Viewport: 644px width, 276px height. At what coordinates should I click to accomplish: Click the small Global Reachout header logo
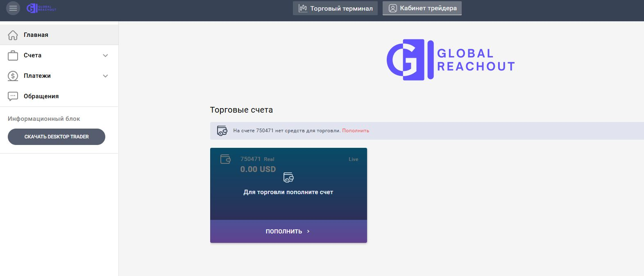(x=41, y=8)
